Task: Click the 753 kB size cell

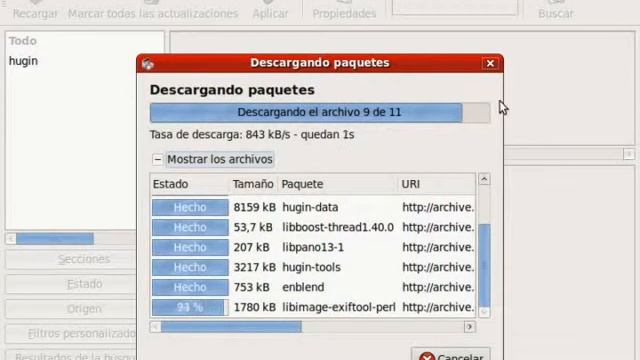Action: point(251,287)
